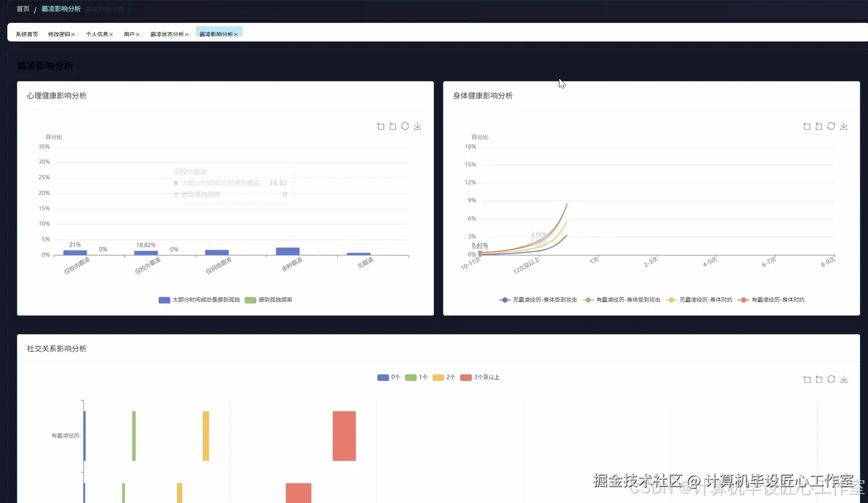This screenshot has height=503, width=868.
Task: Open the 个人信息 tab
Action: point(96,34)
